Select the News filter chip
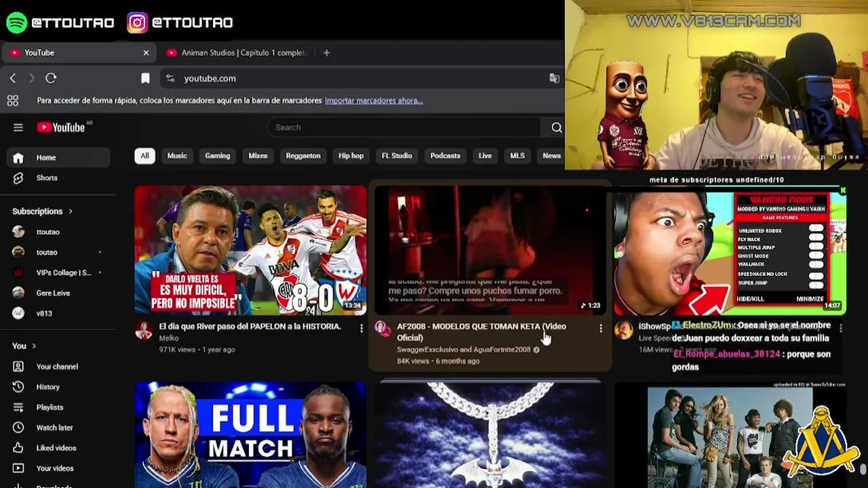868x488 pixels. (x=551, y=156)
